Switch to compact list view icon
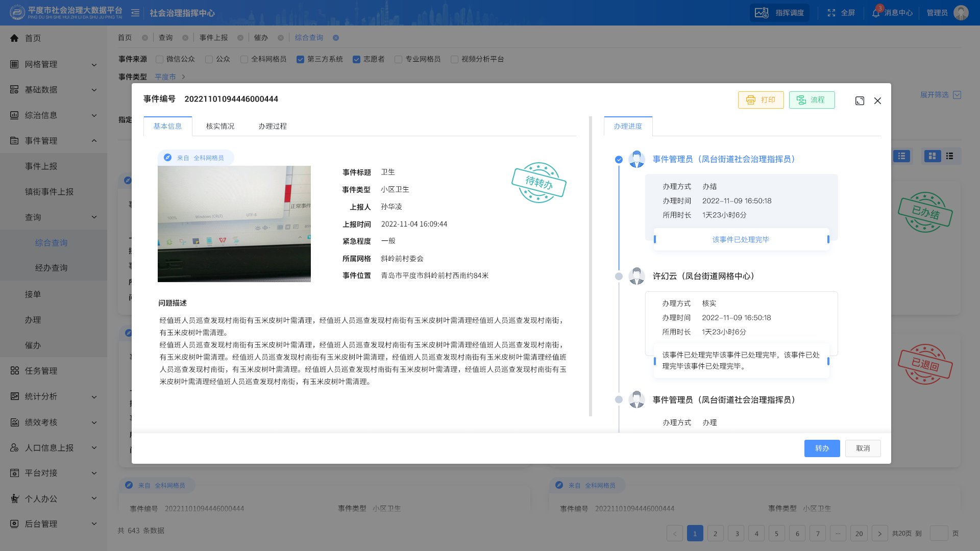980x551 pixels. coord(949,156)
